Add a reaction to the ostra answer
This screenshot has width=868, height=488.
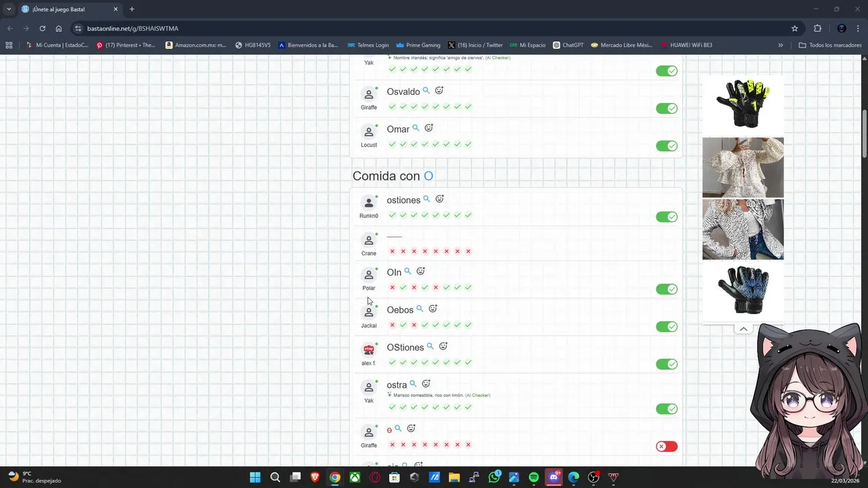(x=426, y=384)
